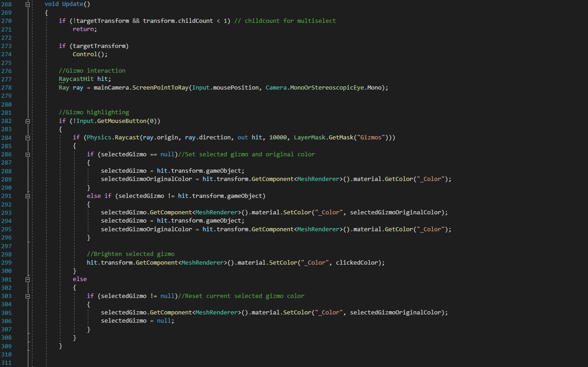Click the //Brighten selected gizmo comment
This screenshot has width=588, height=367.
130,254
